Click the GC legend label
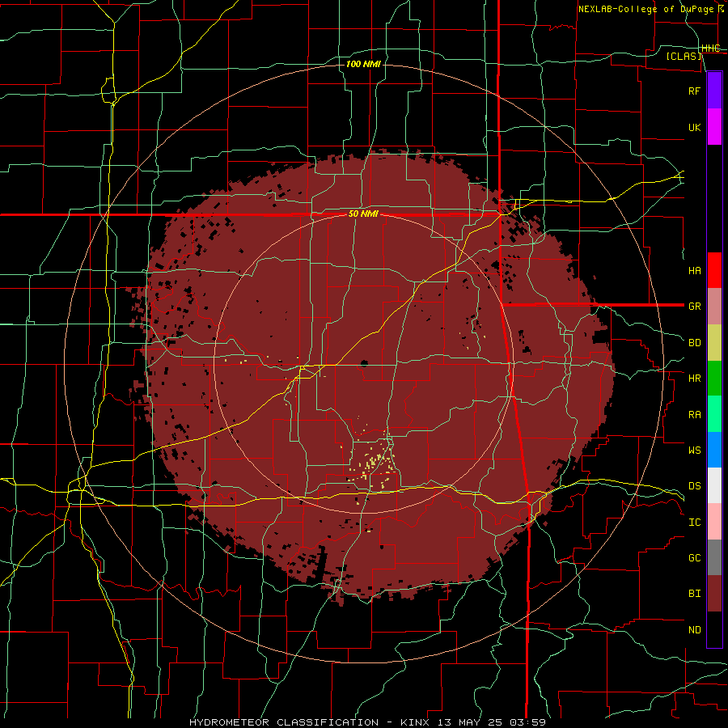This screenshot has width=728, height=728. 695,558
